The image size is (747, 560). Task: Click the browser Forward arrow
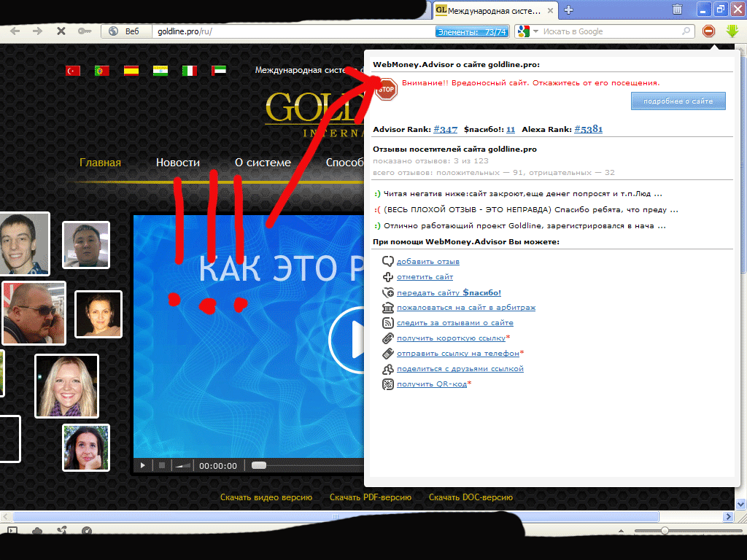[37, 31]
